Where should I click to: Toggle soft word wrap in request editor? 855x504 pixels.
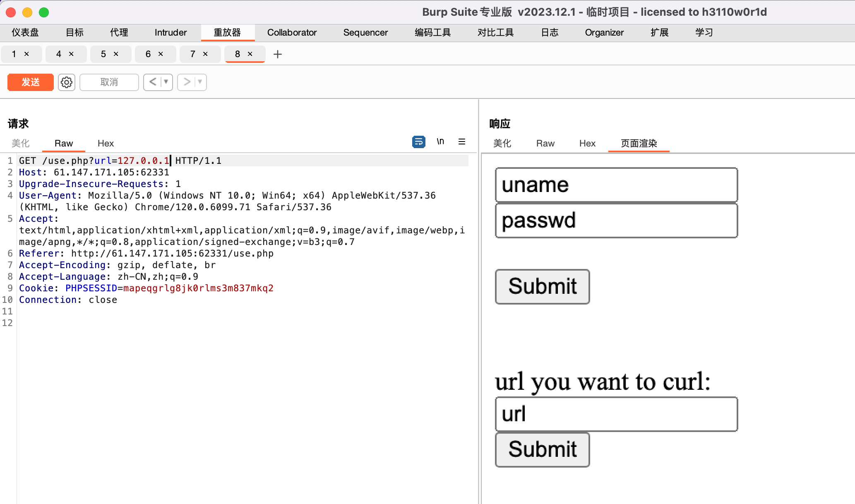coord(418,142)
